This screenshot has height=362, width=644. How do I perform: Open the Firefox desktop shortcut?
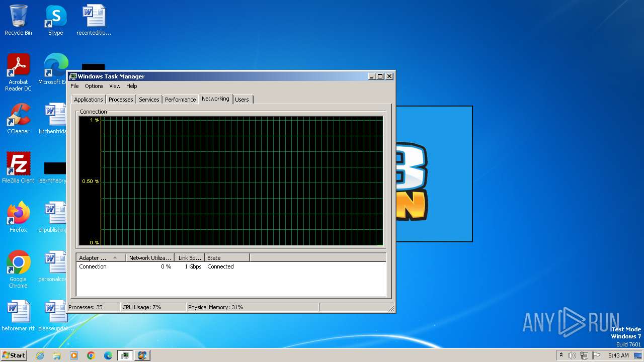point(18,217)
